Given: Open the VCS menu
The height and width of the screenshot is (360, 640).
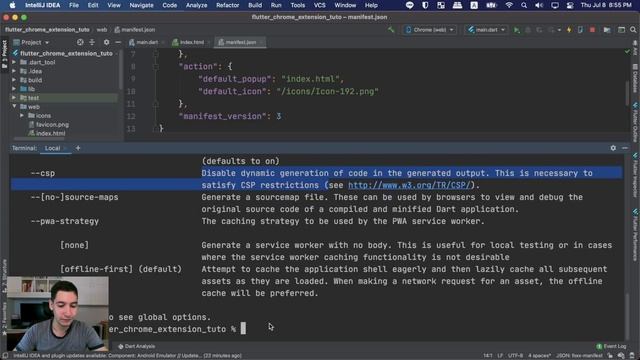Looking at the screenshot, I should (319, 5).
